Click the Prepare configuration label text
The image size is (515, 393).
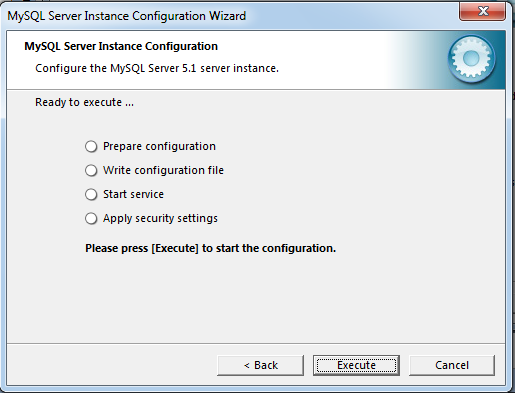159,146
